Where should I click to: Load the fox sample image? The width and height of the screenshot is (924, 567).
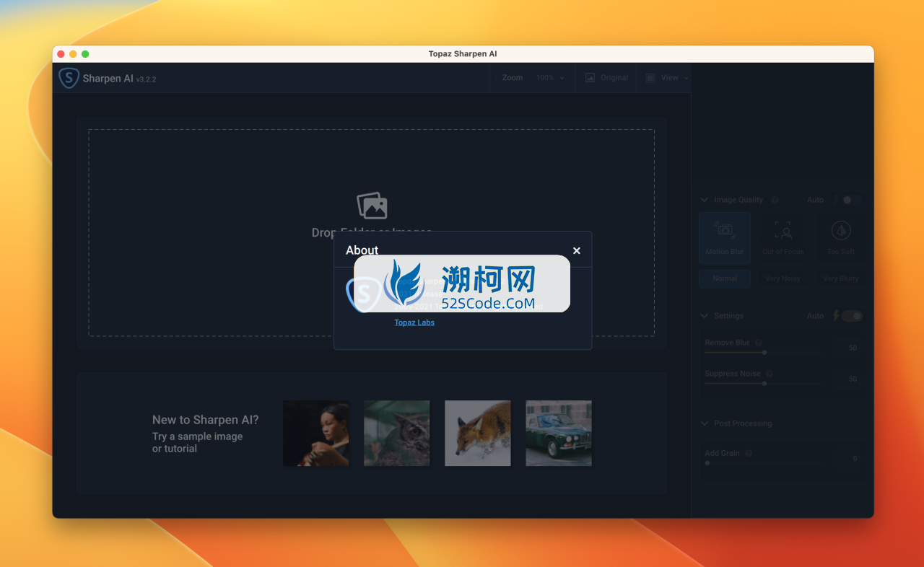point(478,433)
